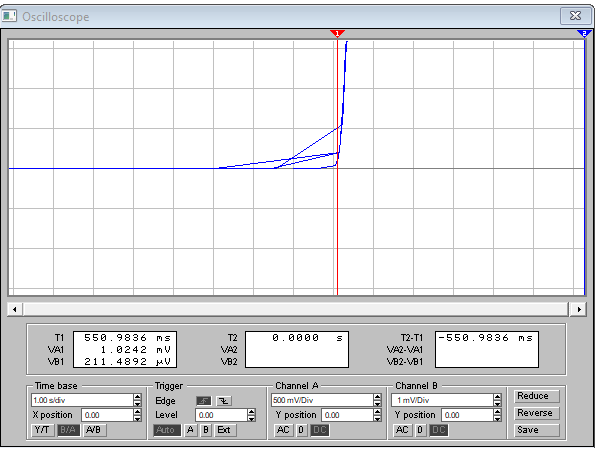Click the Save button

coord(537,430)
